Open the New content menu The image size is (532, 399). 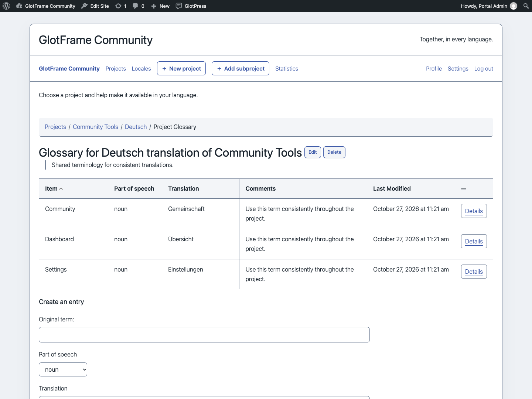pyautogui.click(x=160, y=6)
